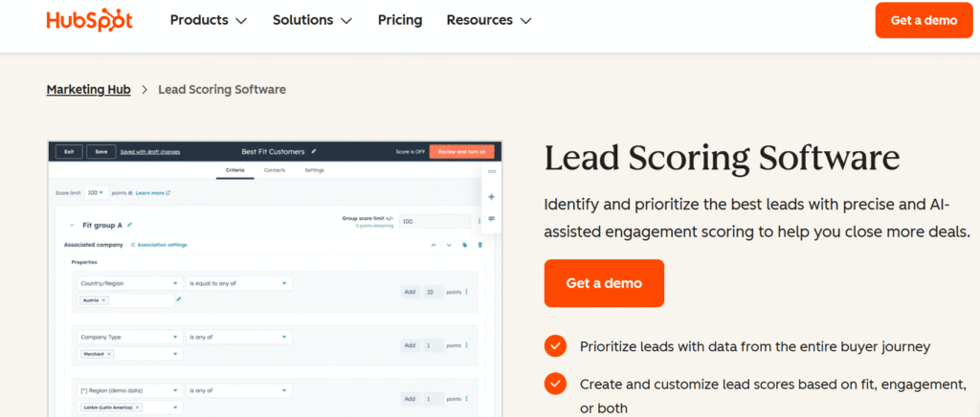Screen dimensions: 980x417
Task: Click the pencil beside Austria value
Action: [179, 299]
